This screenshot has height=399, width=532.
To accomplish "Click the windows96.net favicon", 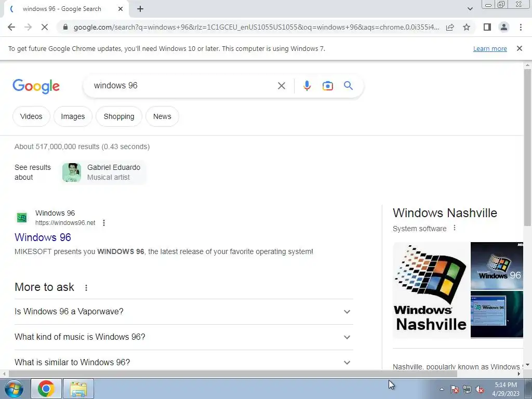I will click(22, 218).
